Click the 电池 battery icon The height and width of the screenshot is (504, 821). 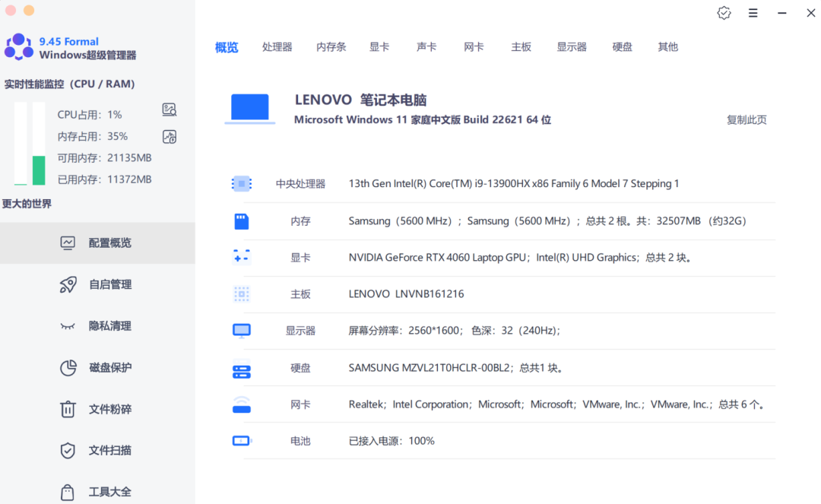tap(241, 441)
